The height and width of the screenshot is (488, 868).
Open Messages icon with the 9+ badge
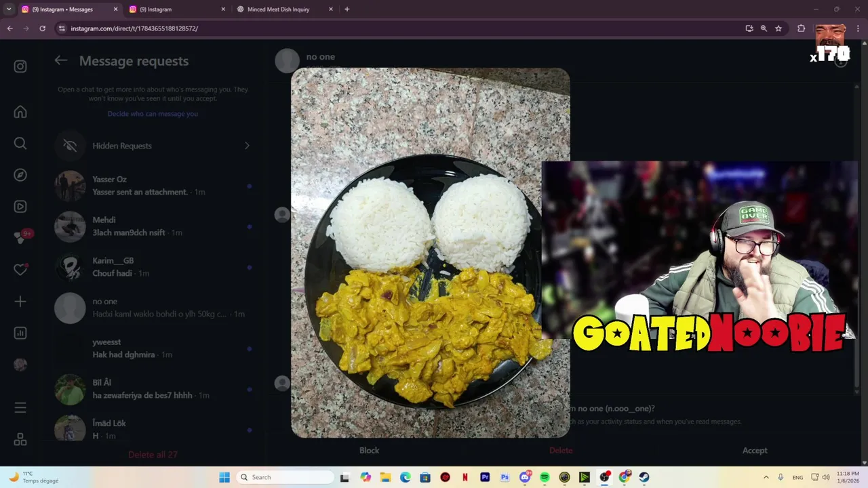tap(20, 238)
